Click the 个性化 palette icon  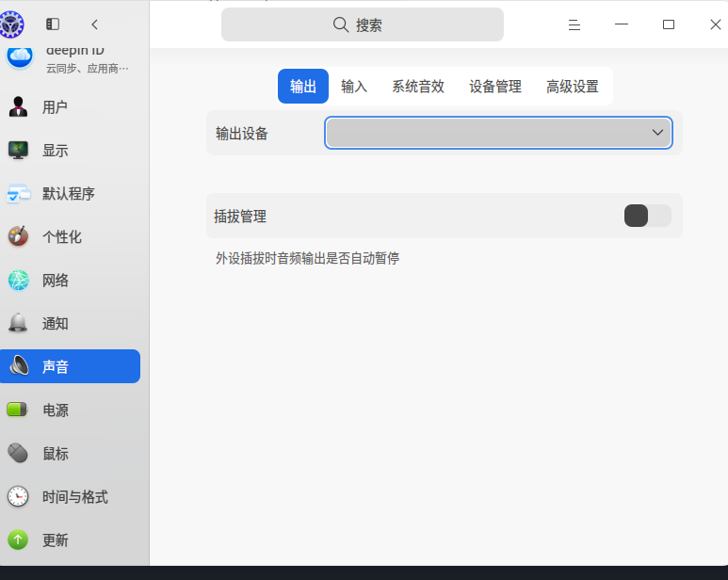tap(18, 236)
